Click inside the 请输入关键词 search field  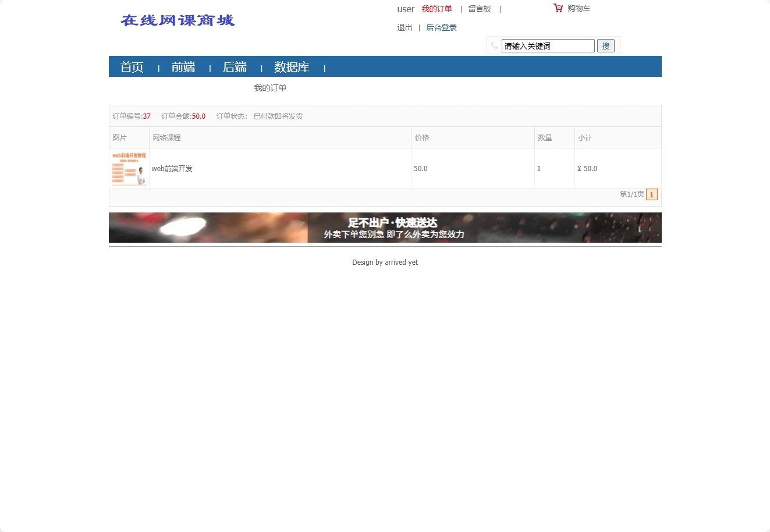(547, 45)
